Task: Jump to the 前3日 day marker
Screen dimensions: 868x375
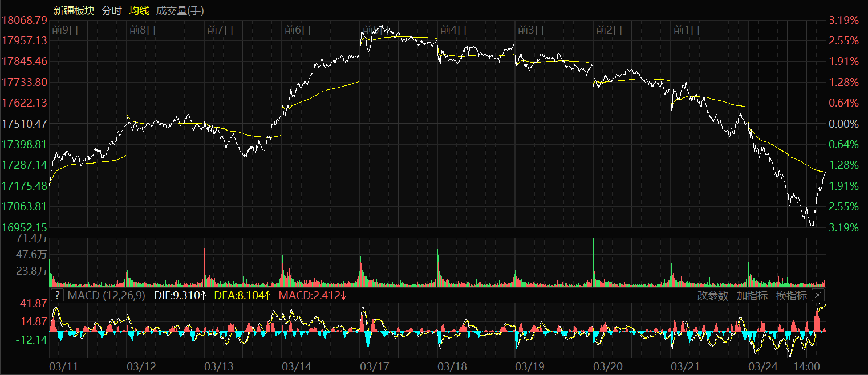Action: [531, 30]
